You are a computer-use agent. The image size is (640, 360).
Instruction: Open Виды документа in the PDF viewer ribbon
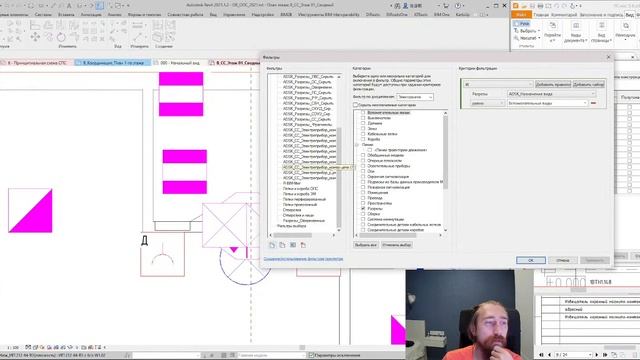pyautogui.click(x=576, y=32)
